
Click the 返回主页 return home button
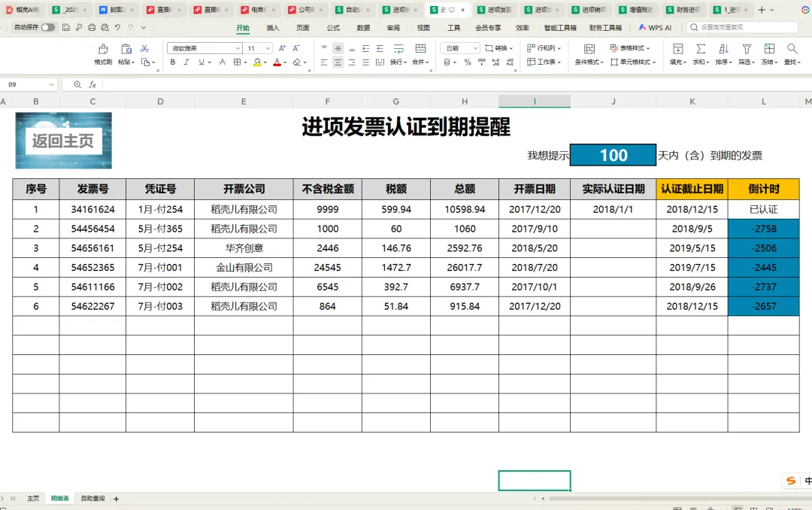click(x=63, y=141)
